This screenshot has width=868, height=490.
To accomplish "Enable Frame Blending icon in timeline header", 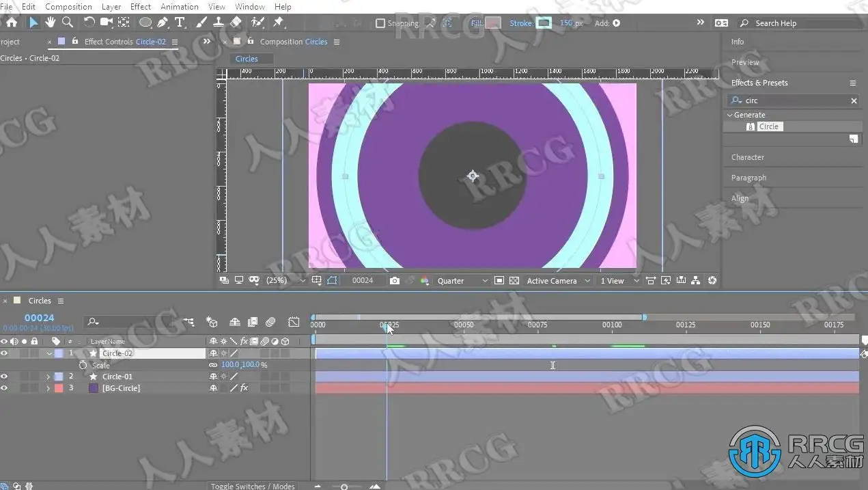I will point(253,322).
